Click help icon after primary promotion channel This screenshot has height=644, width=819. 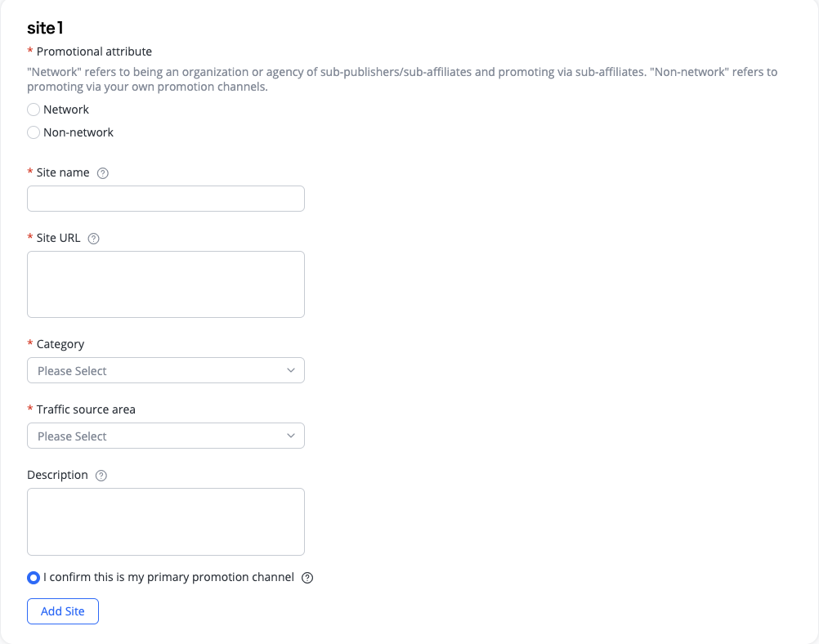(307, 578)
